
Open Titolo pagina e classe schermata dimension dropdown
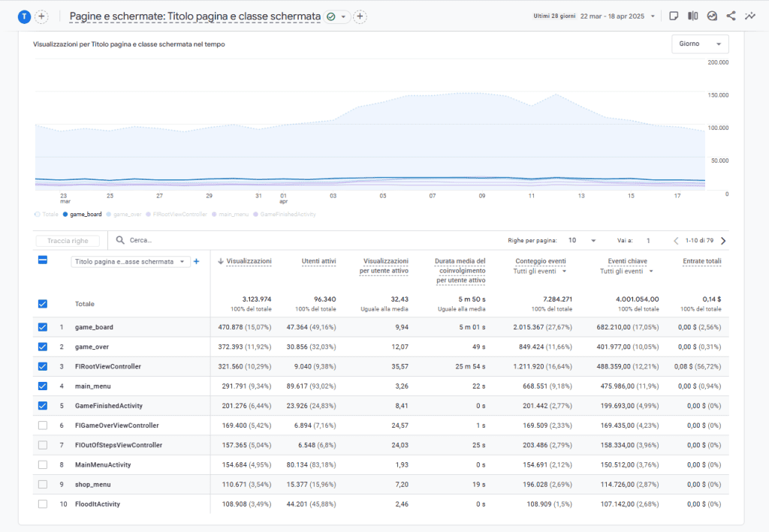[x=131, y=262]
